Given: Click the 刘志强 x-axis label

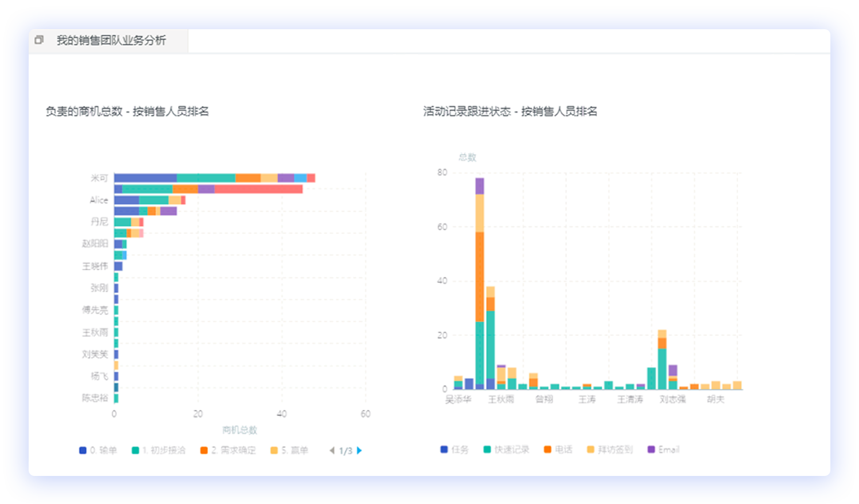Looking at the screenshot, I should coord(672,399).
